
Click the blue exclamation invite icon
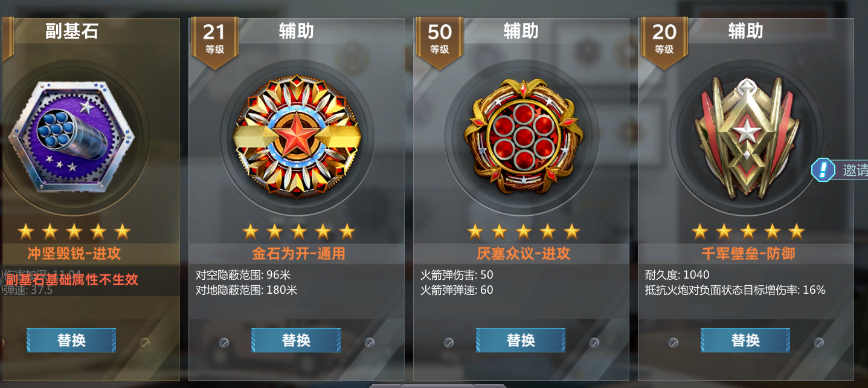pyautogui.click(x=823, y=170)
